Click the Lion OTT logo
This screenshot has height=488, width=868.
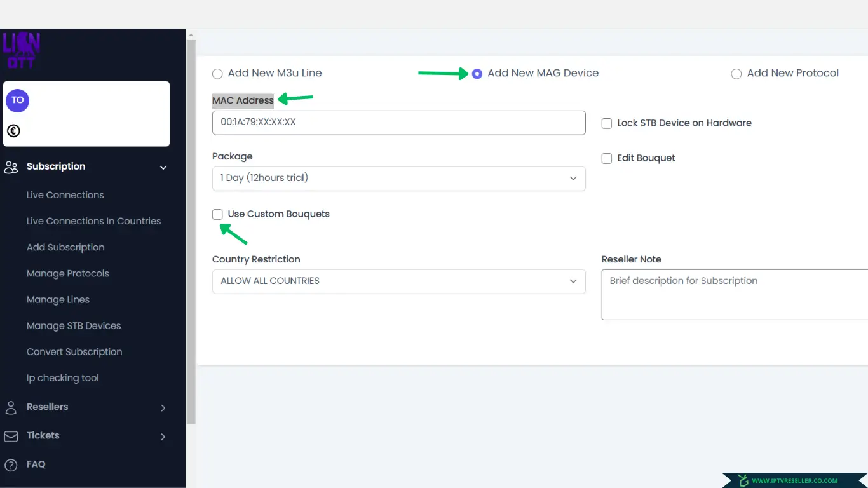[21, 50]
